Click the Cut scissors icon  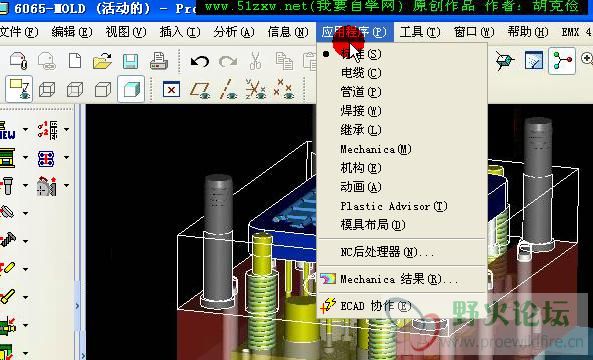click(256, 61)
